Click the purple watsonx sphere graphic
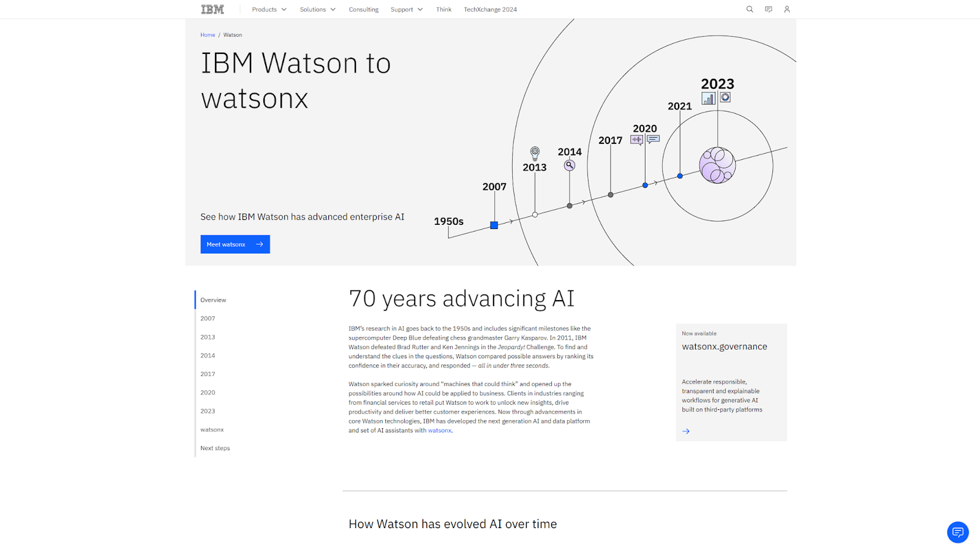 (x=717, y=165)
